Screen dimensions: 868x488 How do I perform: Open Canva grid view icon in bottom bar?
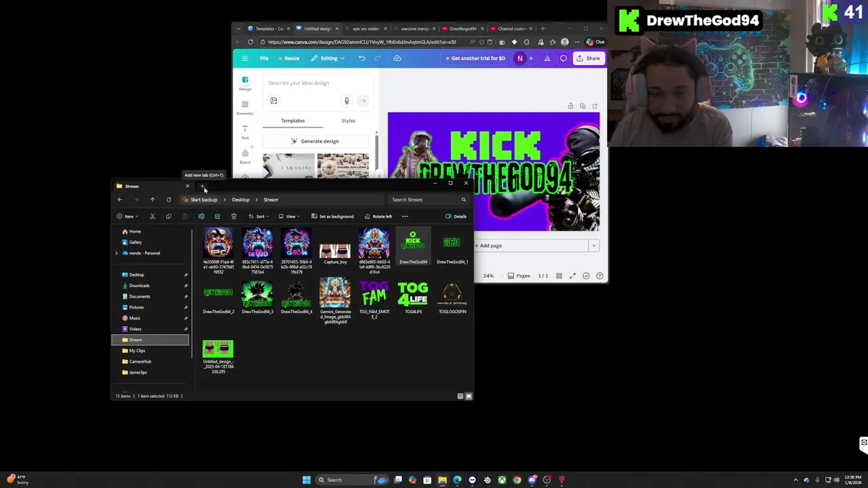[x=559, y=276]
